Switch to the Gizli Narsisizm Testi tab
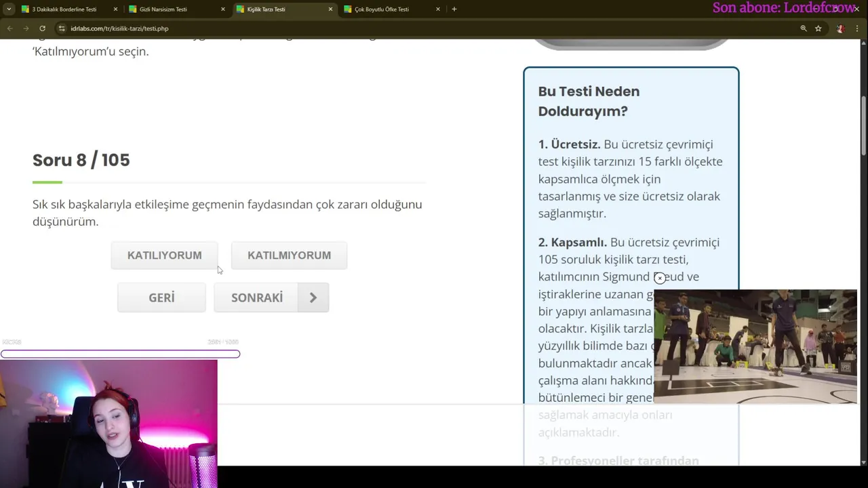 (x=163, y=9)
